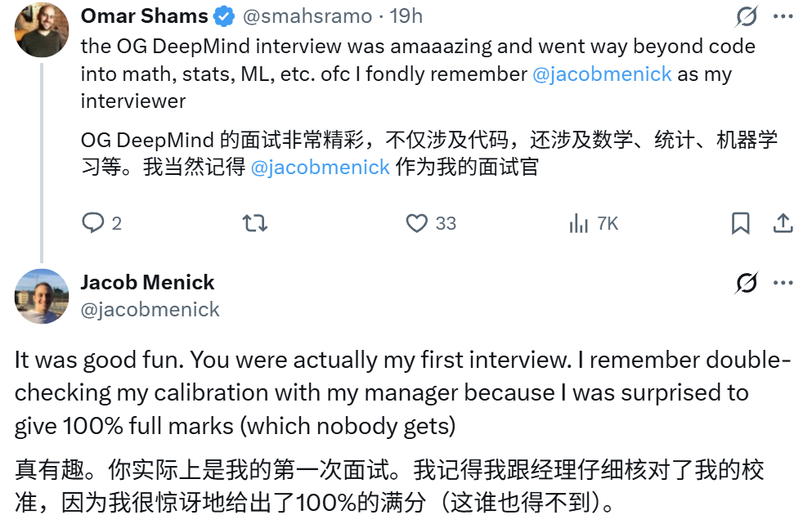Repost Omar Shams's tweet
Screen dimensions: 812x524
click(x=255, y=223)
